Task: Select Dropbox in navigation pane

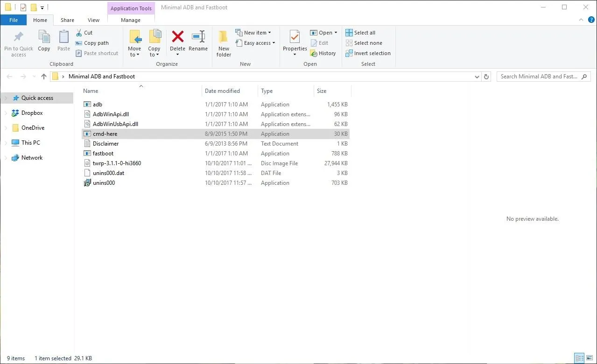Action: (x=32, y=113)
